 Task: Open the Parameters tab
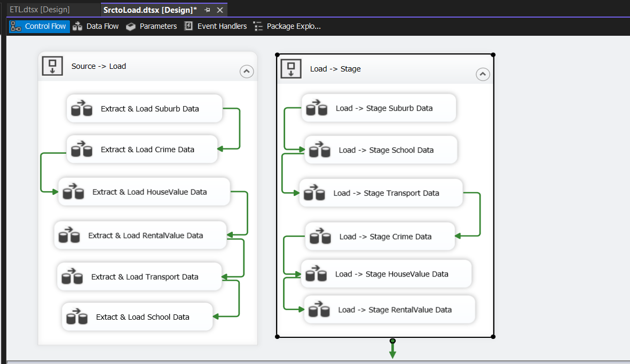(152, 26)
